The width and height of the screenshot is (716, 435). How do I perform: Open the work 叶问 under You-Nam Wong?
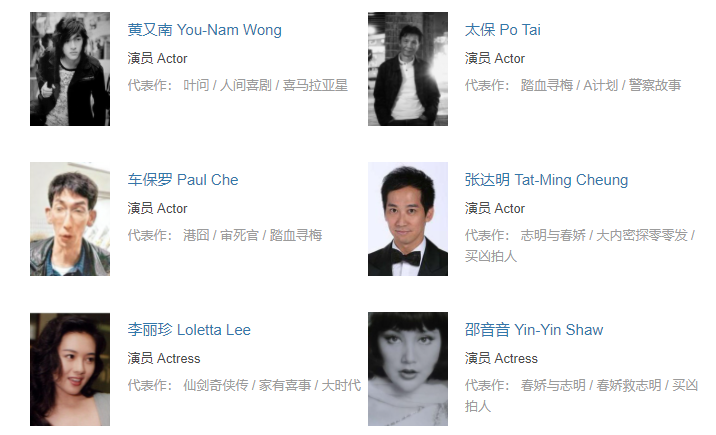click(196, 85)
